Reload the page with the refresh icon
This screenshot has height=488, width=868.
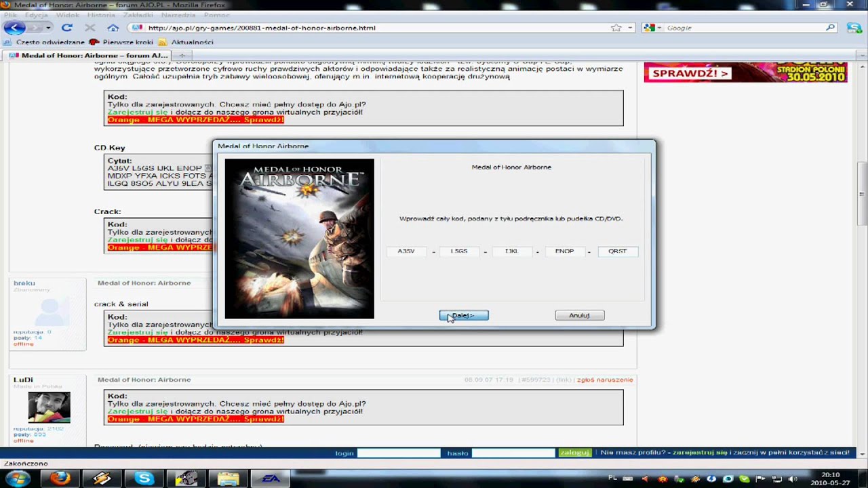66,28
